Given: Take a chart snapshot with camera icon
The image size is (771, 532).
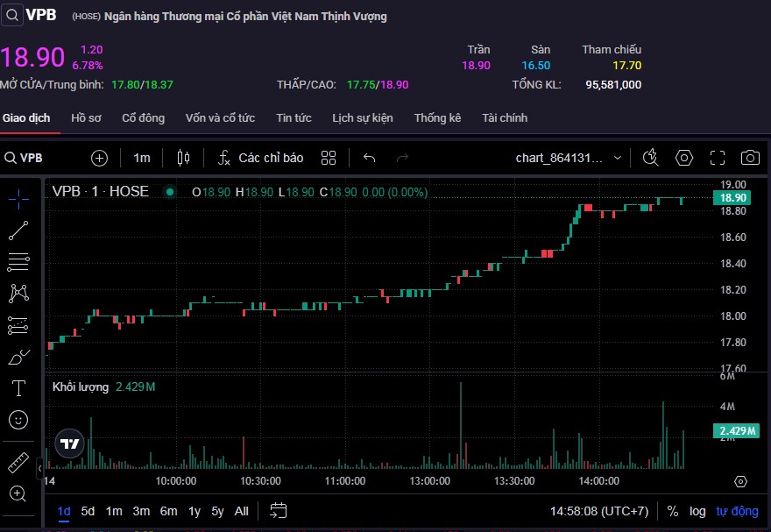Looking at the screenshot, I should pos(750,158).
